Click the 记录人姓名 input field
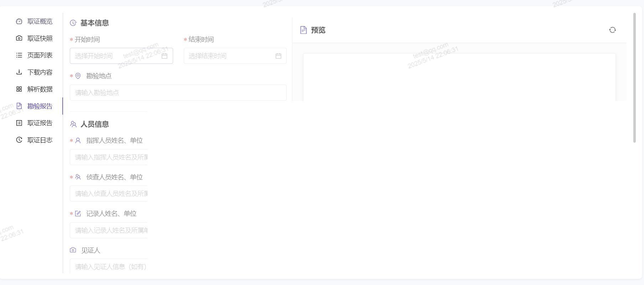The width and height of the screenshot is (644, 285). point(109,230)
